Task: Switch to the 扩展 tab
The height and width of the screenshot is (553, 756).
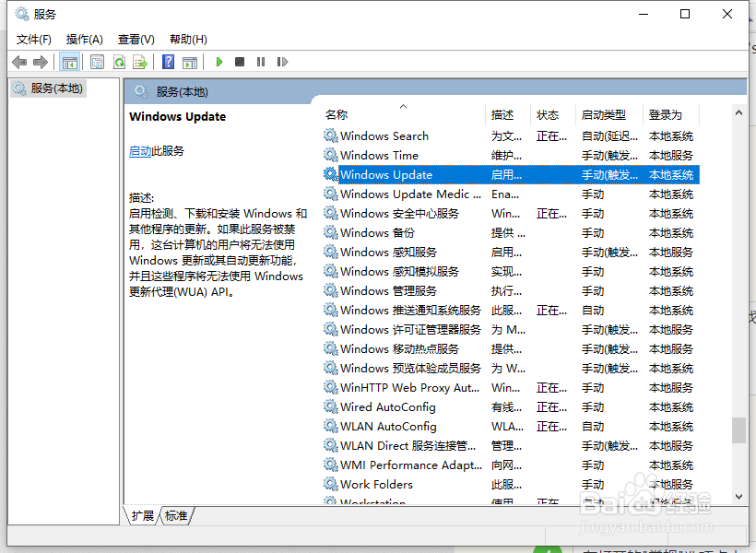Action: pos(142,516)
